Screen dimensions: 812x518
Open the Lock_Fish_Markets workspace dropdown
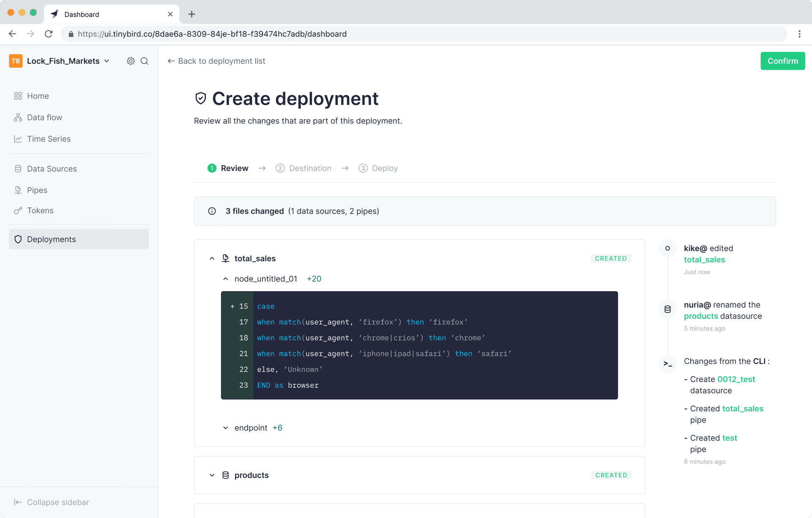[107, 61]
